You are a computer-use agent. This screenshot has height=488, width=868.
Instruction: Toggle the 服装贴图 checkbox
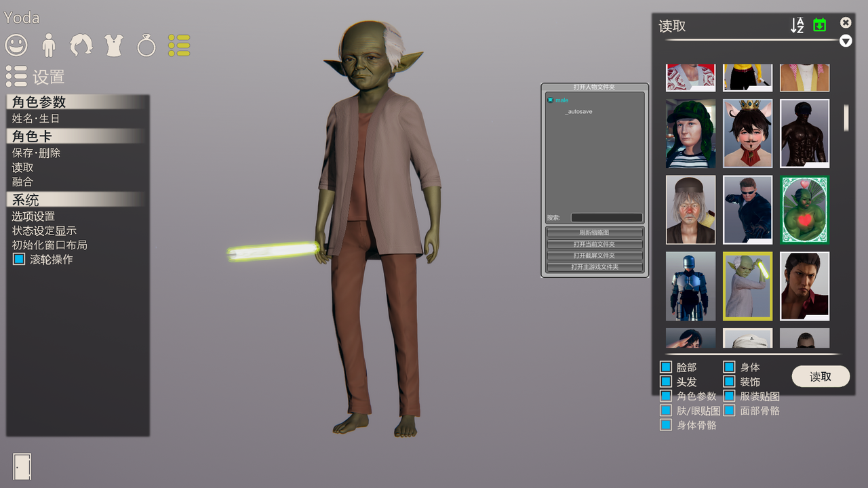point(729,396)
